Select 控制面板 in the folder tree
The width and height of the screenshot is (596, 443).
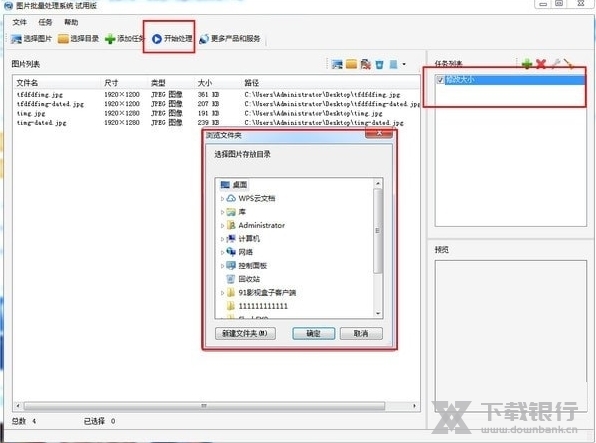point(252,265)
